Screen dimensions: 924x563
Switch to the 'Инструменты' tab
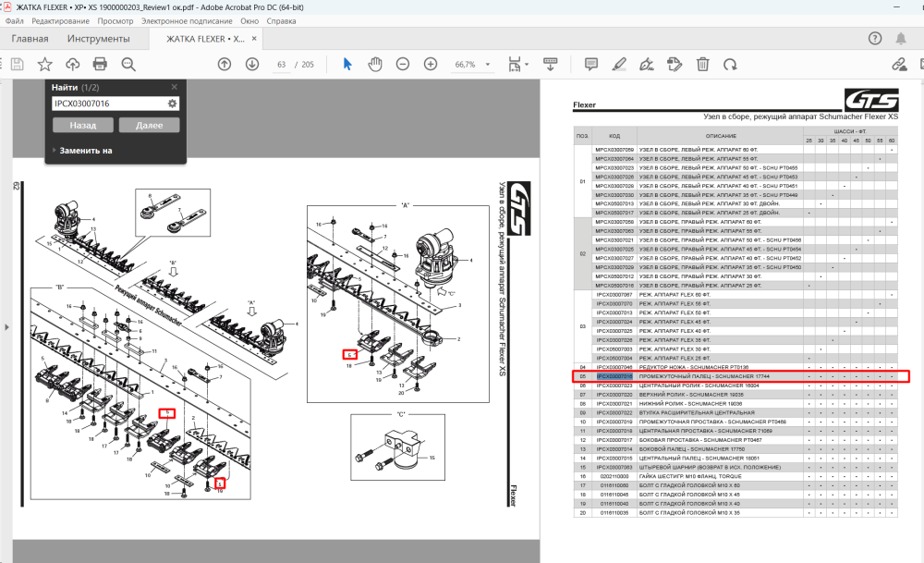[x=99, y=39]
